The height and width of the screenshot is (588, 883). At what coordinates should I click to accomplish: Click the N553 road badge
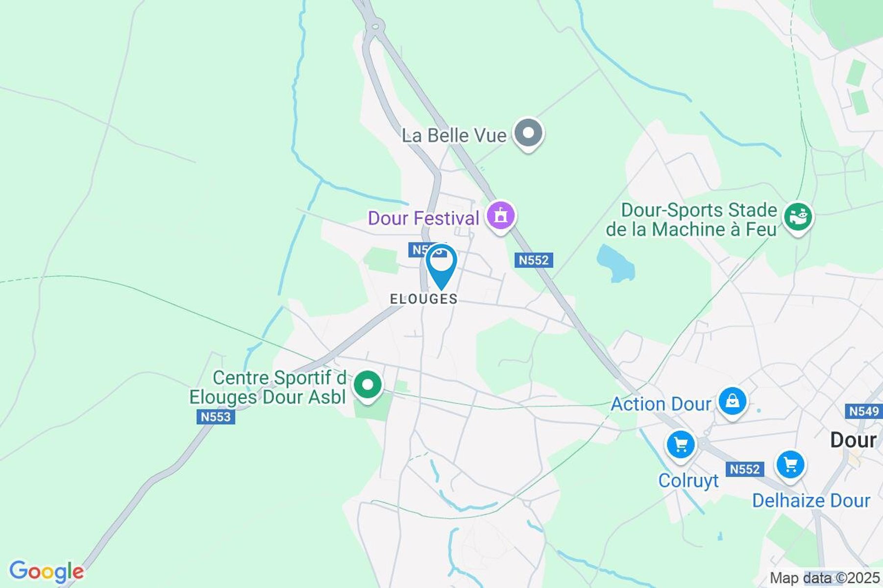click(216, 416)
